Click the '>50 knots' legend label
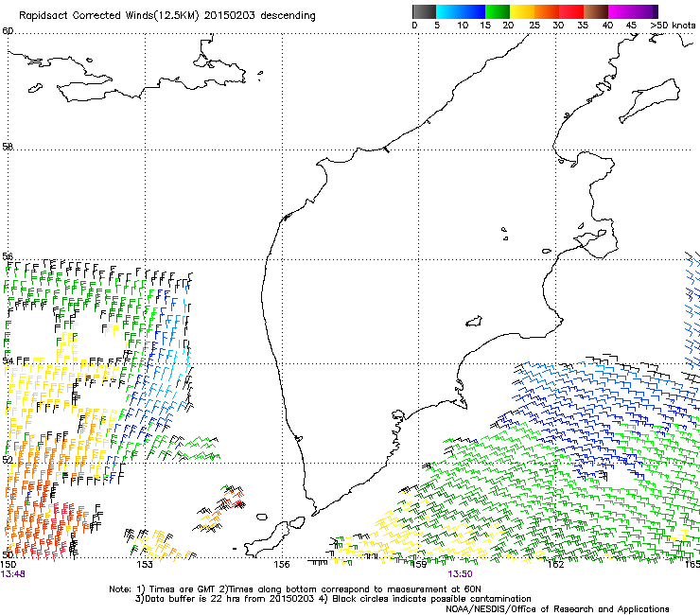700x615 pixels. click(x=673, y=26)
